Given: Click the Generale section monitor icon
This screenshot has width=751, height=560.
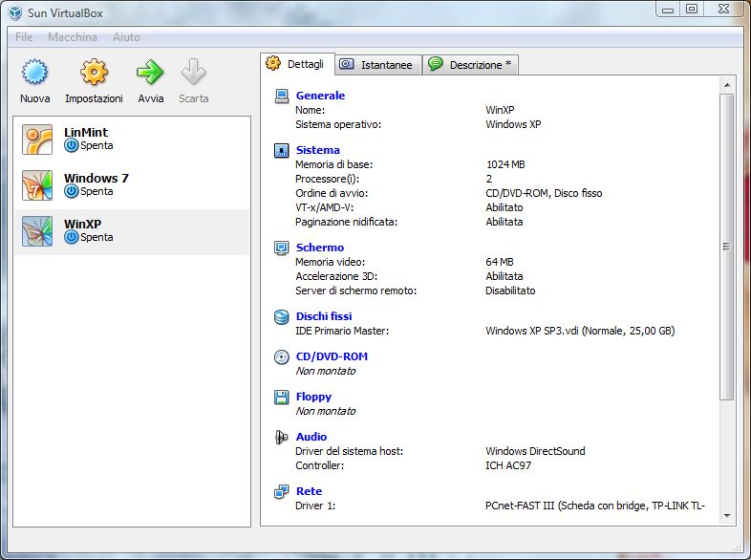Looking at the screenshot, I should pos(282,96).
